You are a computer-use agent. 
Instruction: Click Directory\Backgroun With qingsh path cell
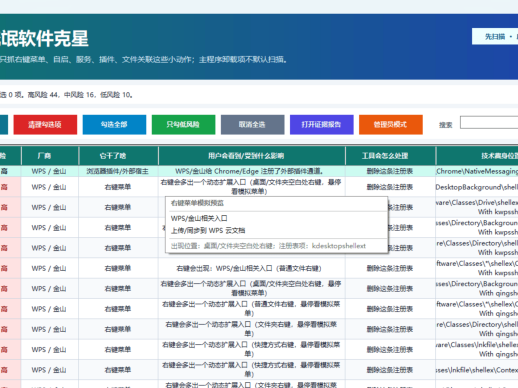point(477,289)
